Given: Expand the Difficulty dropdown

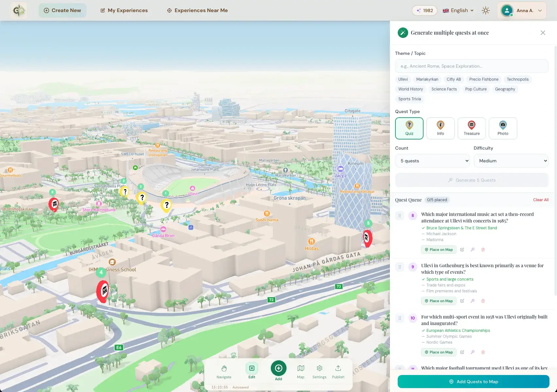Looking at the screenshot, I should point(511,161).
